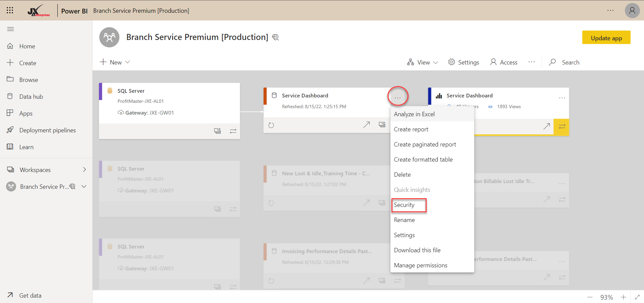Toggle lineage highlight on Service Dashboard report
Viewport: 644px width, 303px height.
click(561, 126)
